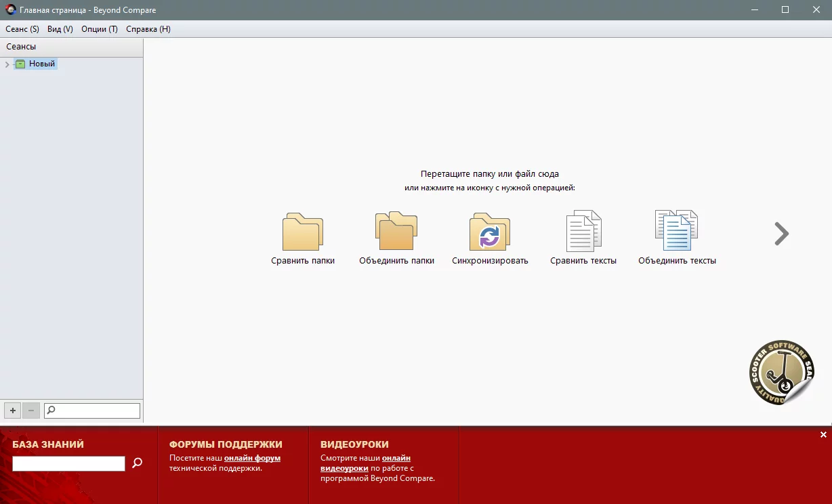Screen dimensions: 832x504
Task: Open Сравнить тексты text compare
Action: coord(583,231)
